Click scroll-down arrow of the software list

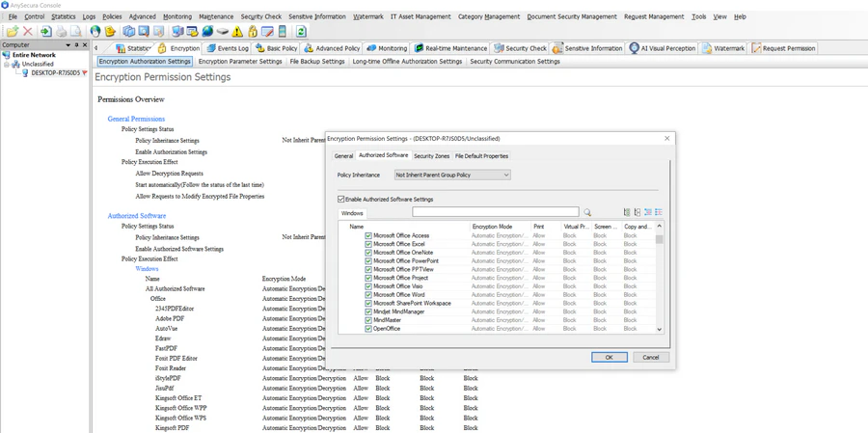(x=659, y=330)
